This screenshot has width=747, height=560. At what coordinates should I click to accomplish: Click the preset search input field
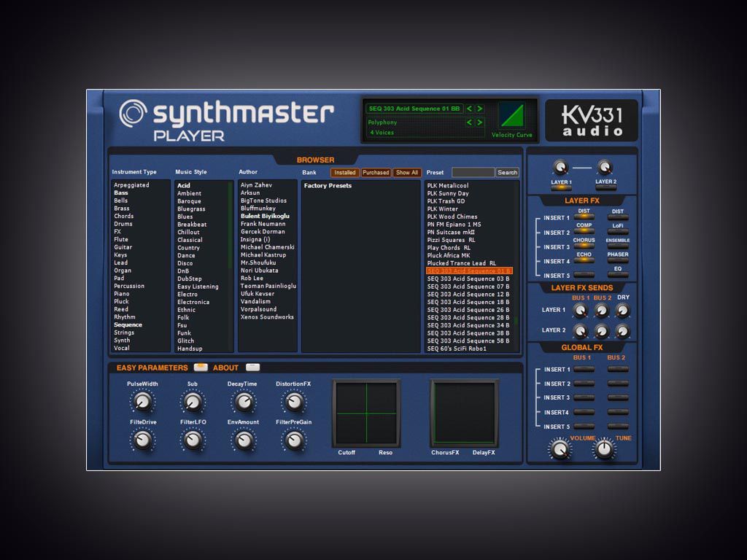click(x=473, y=172)
